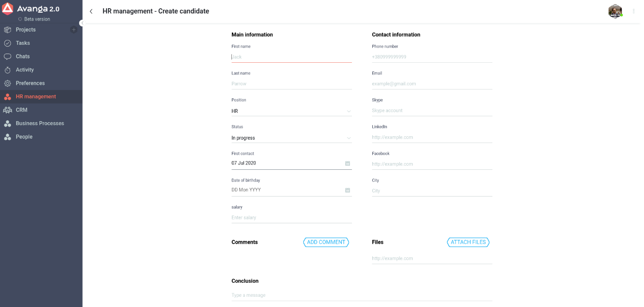644x307 pixels.
Task: Collapse the left sidebar panel
Action: [x=82, y=23]
